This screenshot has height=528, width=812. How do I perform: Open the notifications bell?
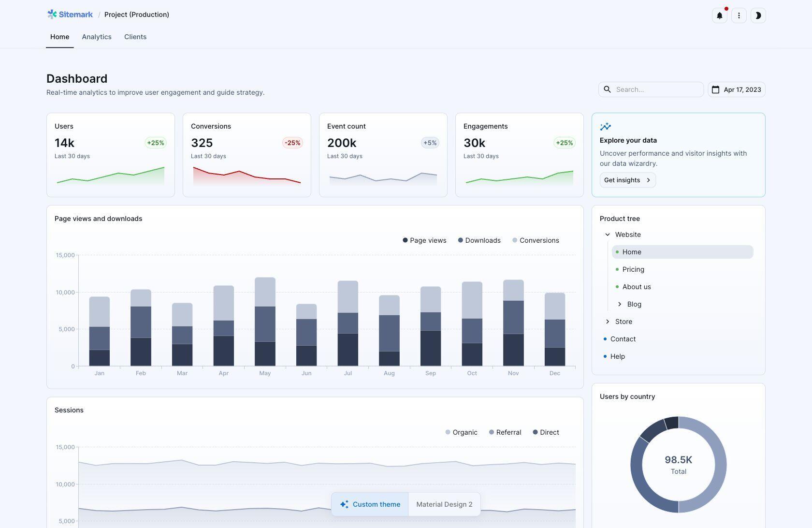coord(719,15)
